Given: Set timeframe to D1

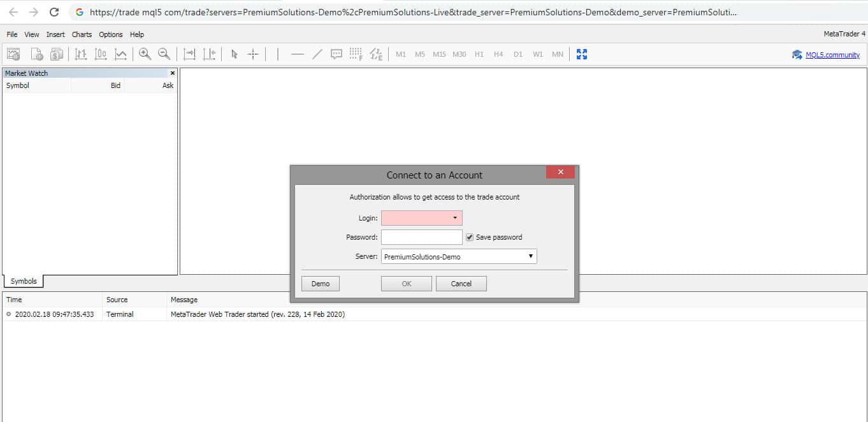Looking at the screenshot, I should [518, 54].
